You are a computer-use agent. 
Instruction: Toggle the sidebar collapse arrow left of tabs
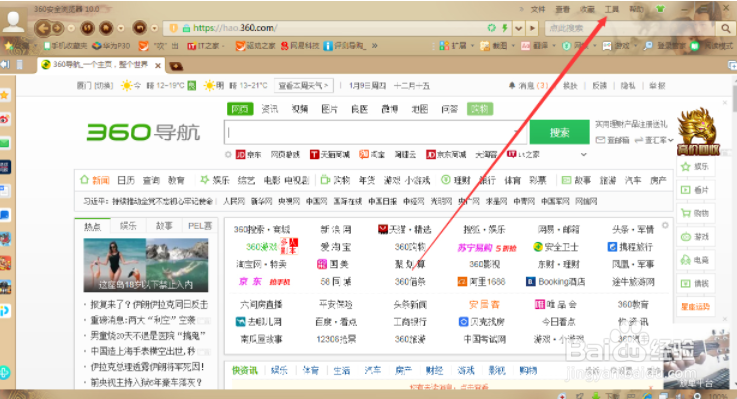click(5, 65)
